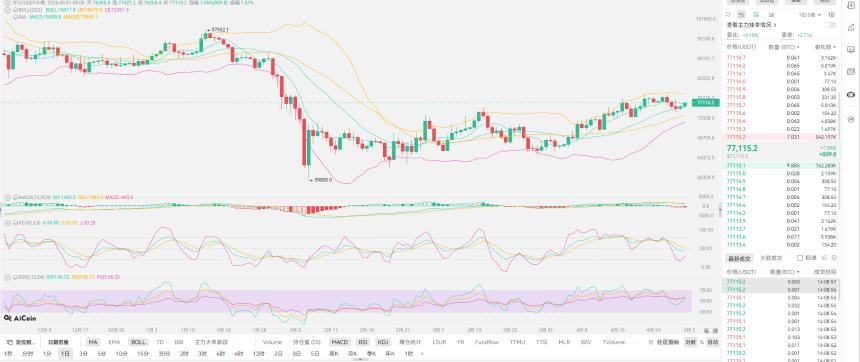Select the first order book view icon
Image resolution: width=860 pixels, height=362 pixels.
click(x=728, y=15)
